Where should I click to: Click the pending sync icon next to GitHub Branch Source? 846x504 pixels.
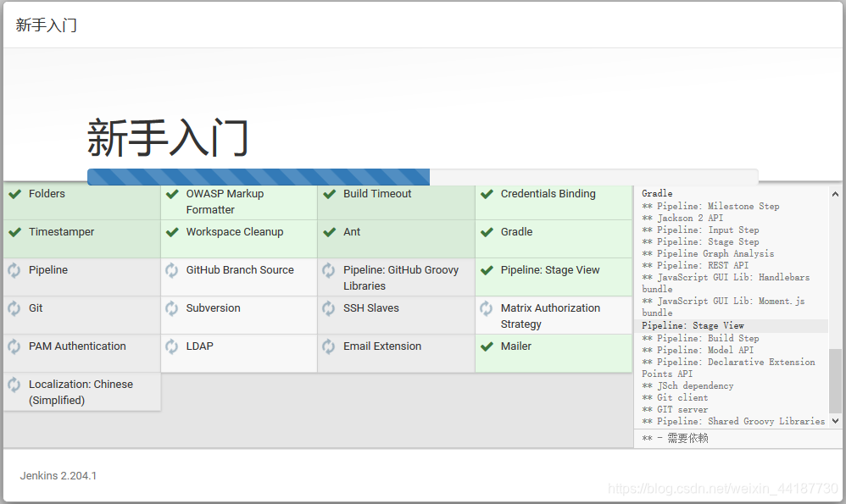(171, 270)
